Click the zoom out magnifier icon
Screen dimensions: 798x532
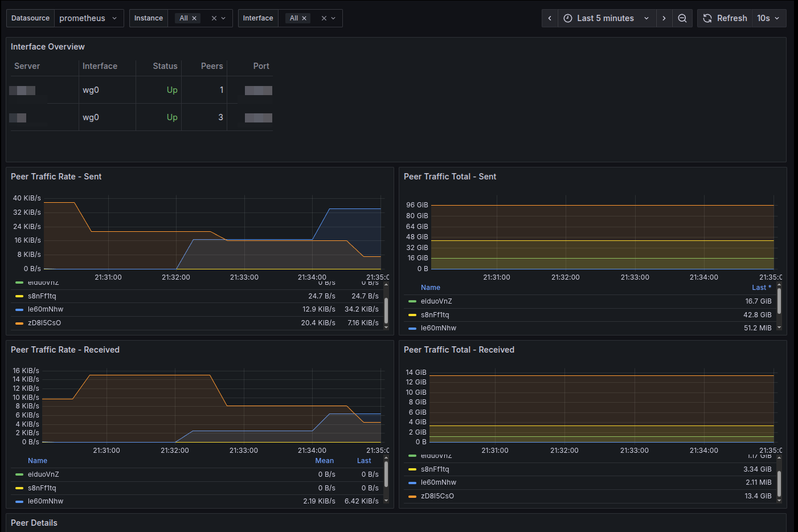(x=682, y=18)
